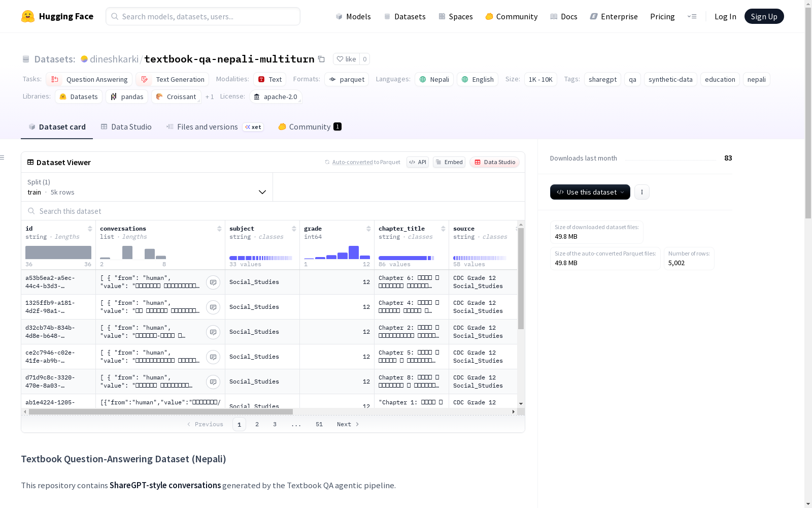Viewport: 812px width, 508px height.
Task: Expand the Split selector dropdown
Action: click(147, 187)
